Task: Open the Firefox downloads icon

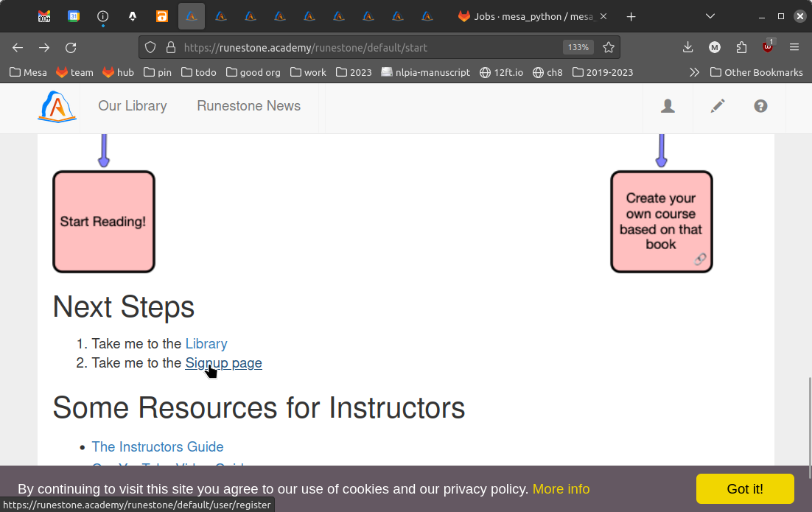Action: coord(687,47)
